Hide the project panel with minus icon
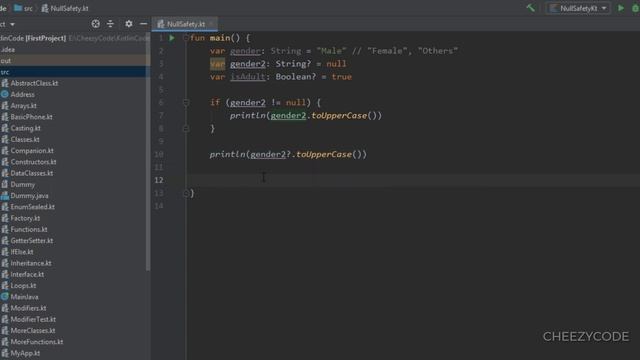The height and width of the screenshot is (360, 640). tap(143, 24)
